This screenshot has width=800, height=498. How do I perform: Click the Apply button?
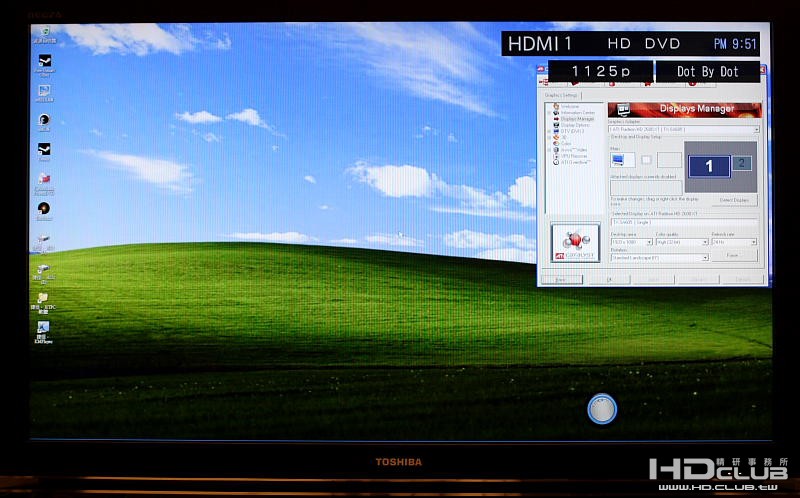pos(654,280)
